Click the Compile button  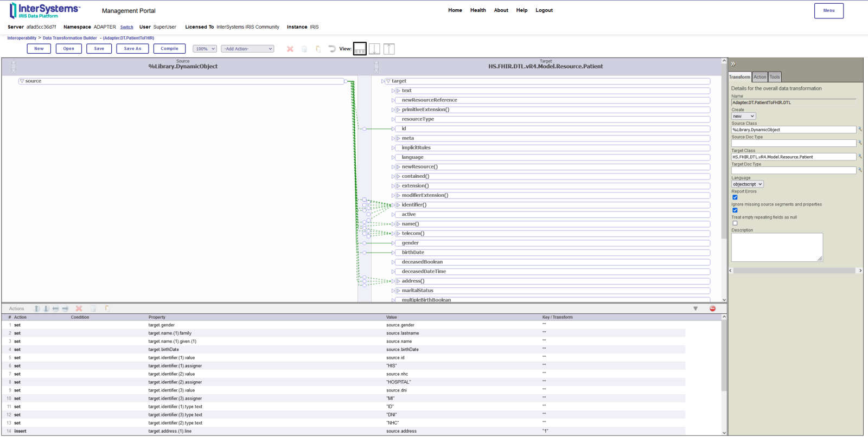tap(169, 49)
